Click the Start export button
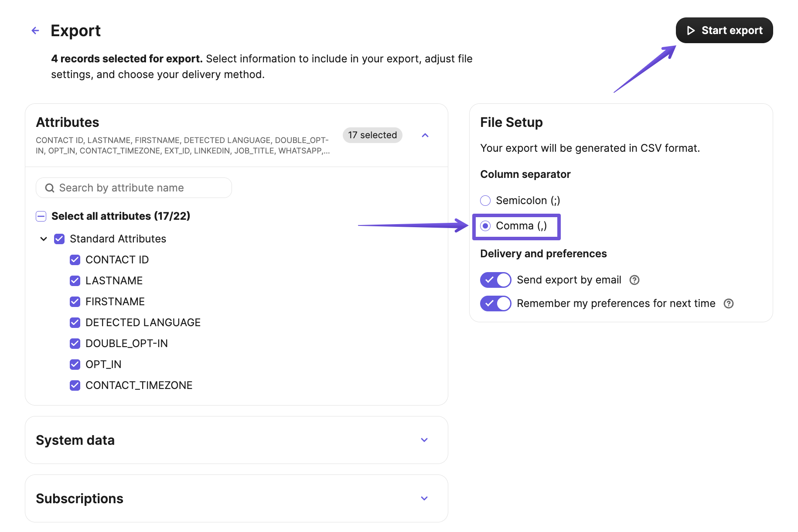The image size is (798, 532). pos(724,31)
